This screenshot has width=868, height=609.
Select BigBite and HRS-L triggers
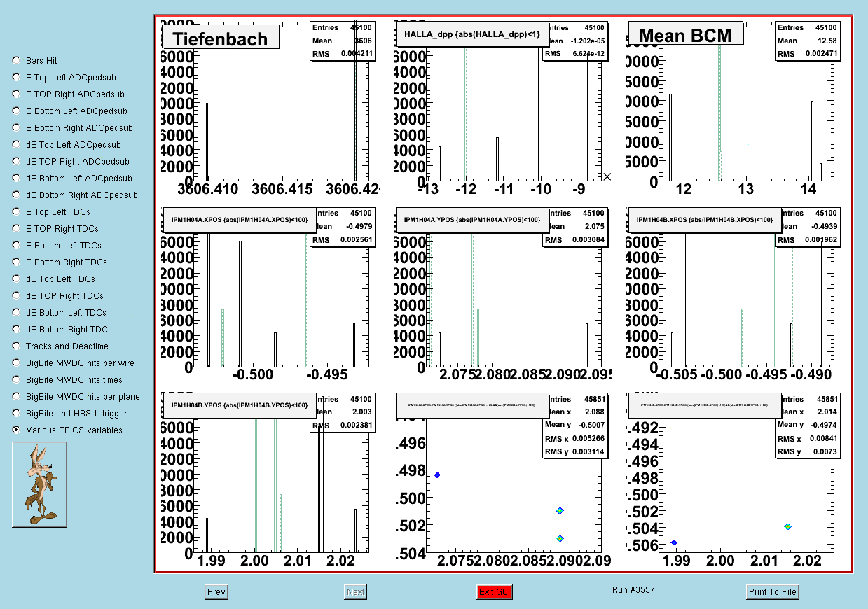[x=16, y=414]
